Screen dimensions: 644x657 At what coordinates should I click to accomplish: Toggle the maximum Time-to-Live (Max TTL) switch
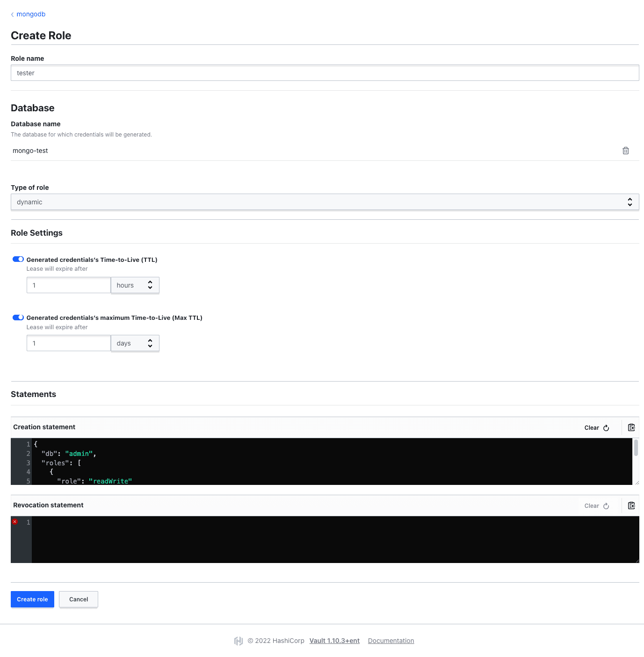[18, 318]
